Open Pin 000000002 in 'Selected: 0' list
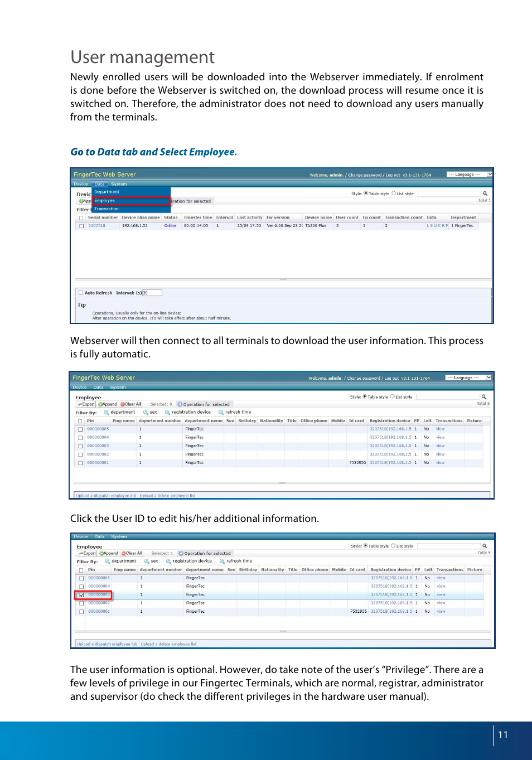Viewport: 532px width, 760px height. pos(98,454)
